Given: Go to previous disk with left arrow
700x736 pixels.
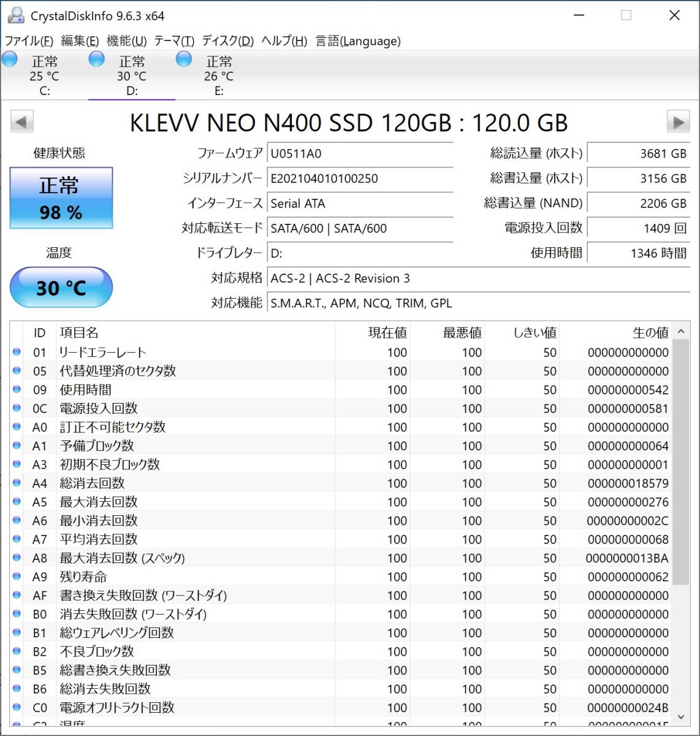Looking at the screenshot, I should coord(22,121).
